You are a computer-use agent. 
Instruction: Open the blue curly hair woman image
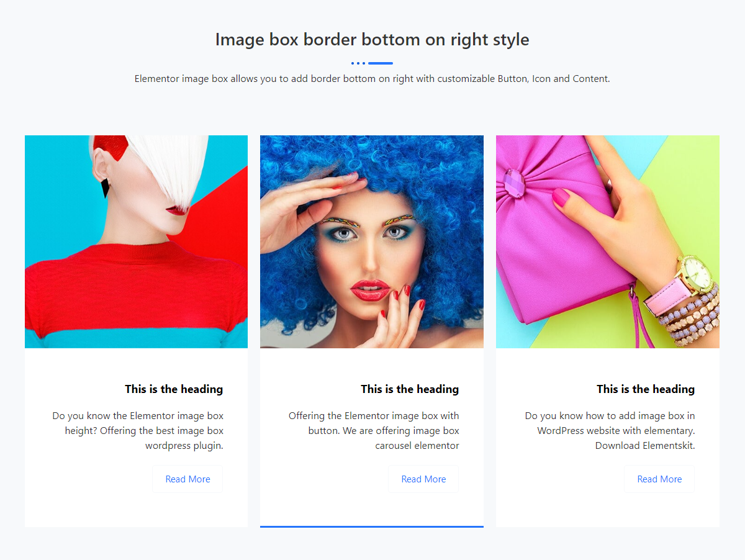(371, 242)
